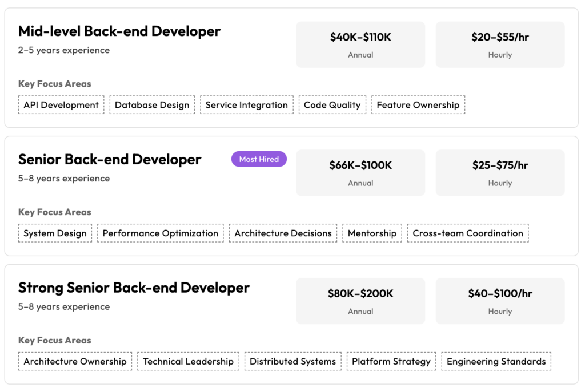
Task: Select the $25–$75/hr hourly rate box
Action: pos(500,173)
